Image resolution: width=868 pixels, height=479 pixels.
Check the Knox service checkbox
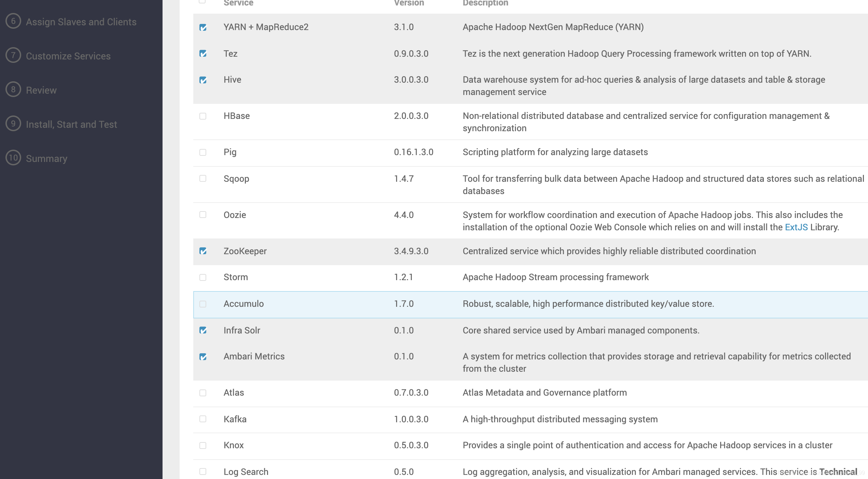tap(203, 446)
